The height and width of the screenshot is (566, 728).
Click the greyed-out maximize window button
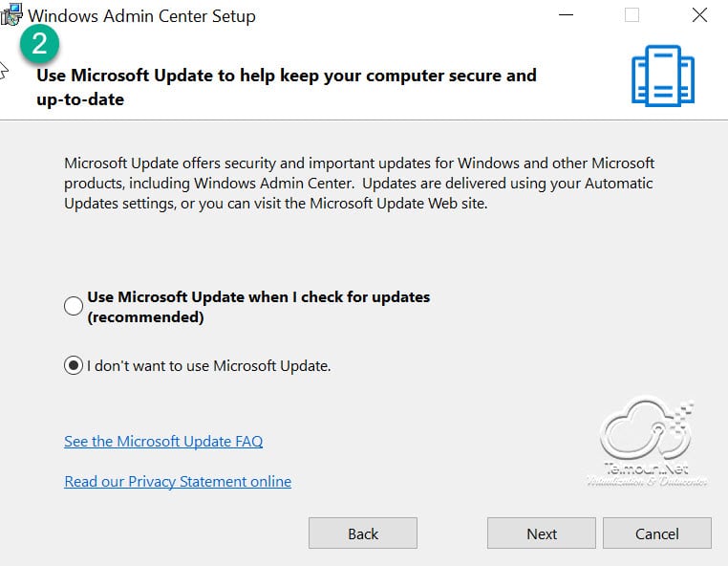pyautogui.click(x=632, y=15)
